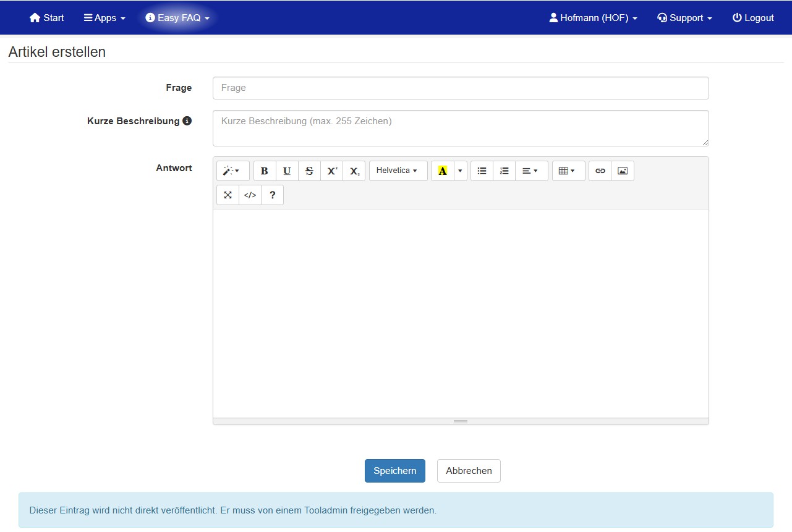Viewport: 792px width, 532px height.
Task: Click the info icon beside Kurze Beschreibung
Action: 187,121
